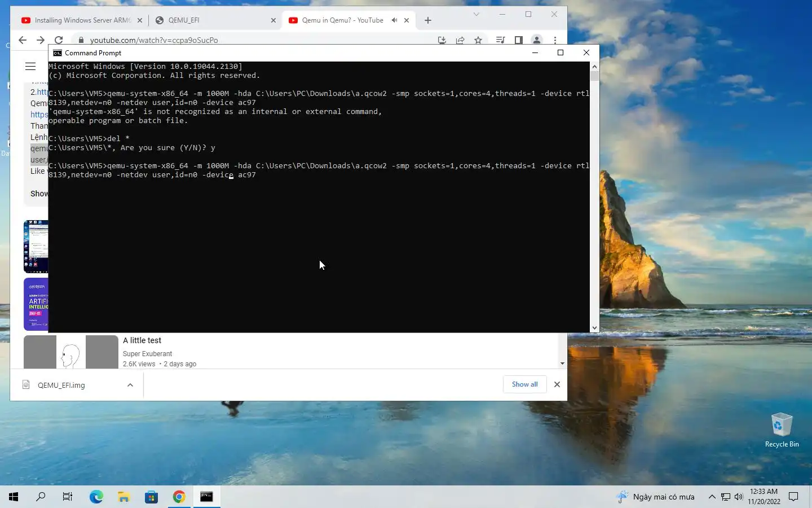812x508 pixels.
Task: Open File Explorer from taskbar
Action: (x=123, y=497)
